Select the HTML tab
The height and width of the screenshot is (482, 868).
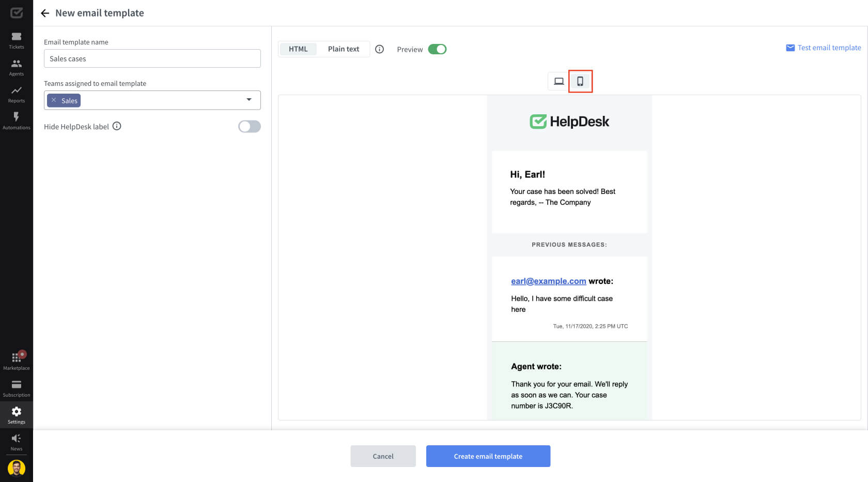tap(298, 49)
